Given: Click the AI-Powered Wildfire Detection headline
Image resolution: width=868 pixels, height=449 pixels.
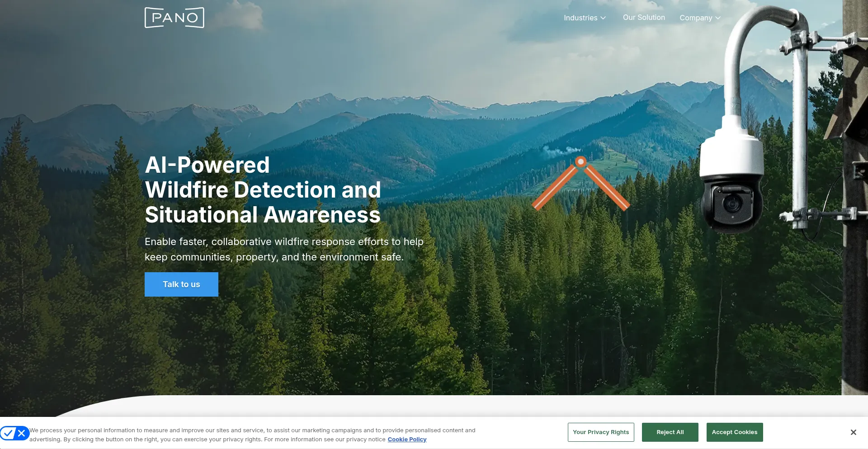Looking at the screenshot, I should click(263, 189).
